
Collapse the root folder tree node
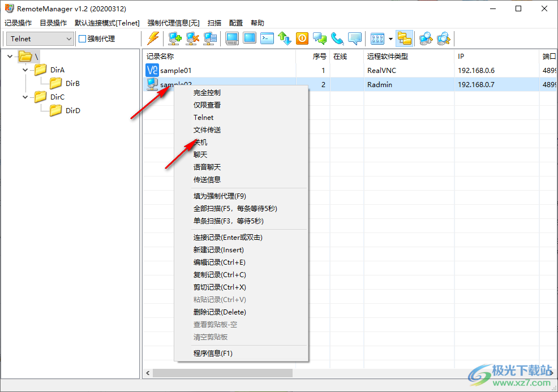10,56
